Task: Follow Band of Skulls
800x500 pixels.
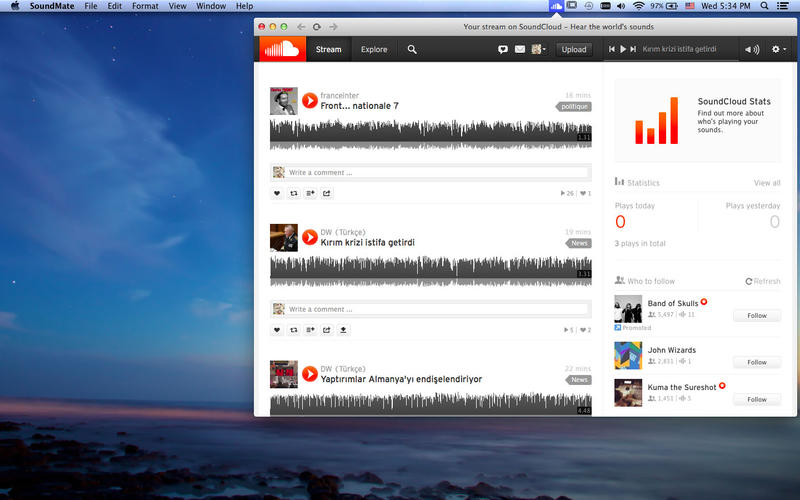Action: coord(756,315)
